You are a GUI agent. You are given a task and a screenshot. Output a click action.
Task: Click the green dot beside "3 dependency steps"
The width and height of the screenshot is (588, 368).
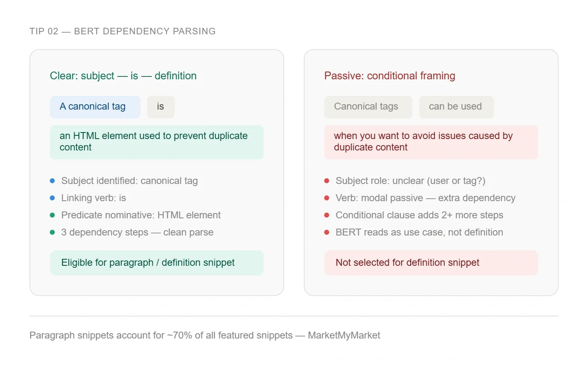point(52,232)
